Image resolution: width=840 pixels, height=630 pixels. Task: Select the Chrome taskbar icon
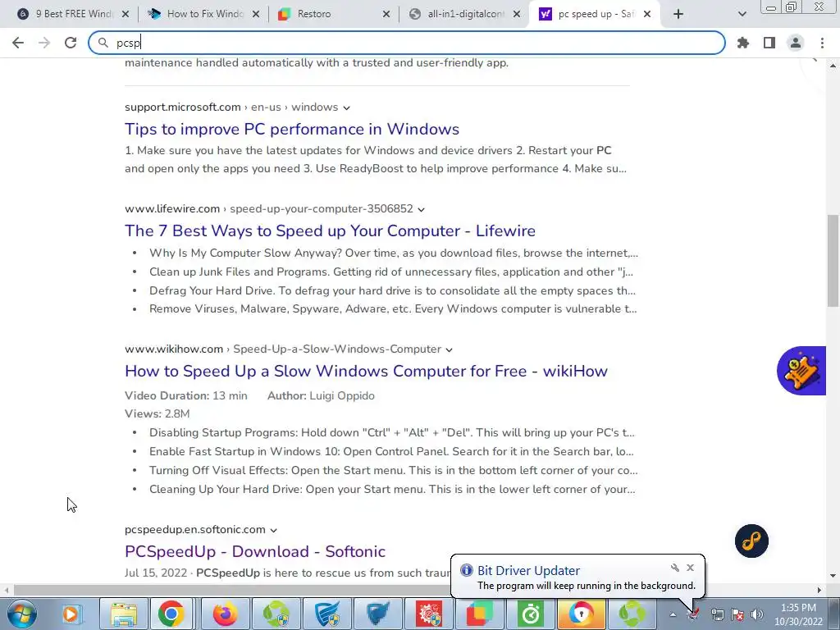point(171,614)
